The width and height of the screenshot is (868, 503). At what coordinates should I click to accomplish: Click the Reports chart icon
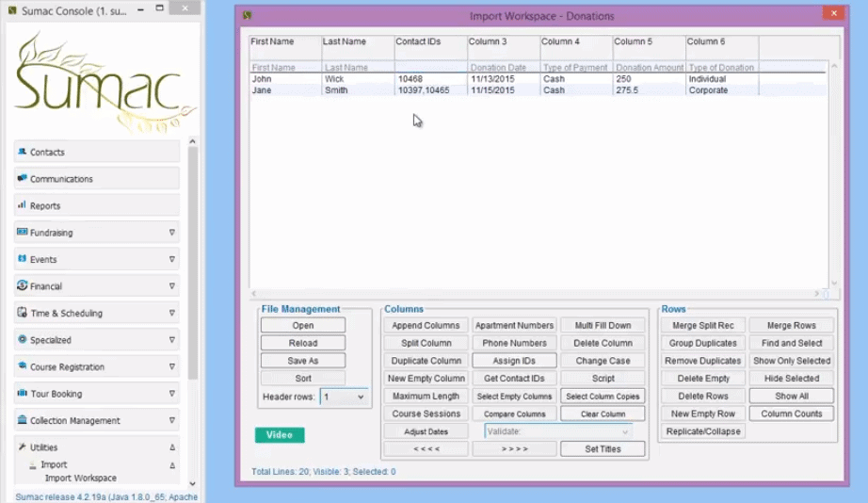click(x=23, y=205)
